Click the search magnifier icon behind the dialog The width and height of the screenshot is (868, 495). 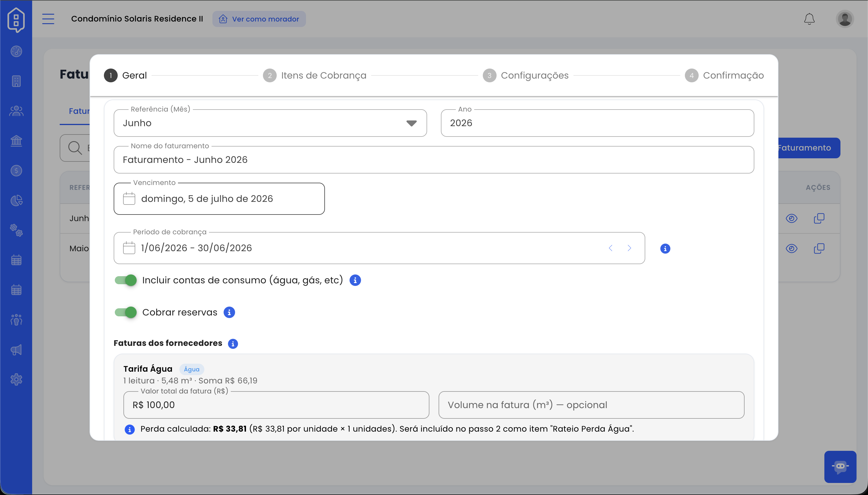point(75,148)
